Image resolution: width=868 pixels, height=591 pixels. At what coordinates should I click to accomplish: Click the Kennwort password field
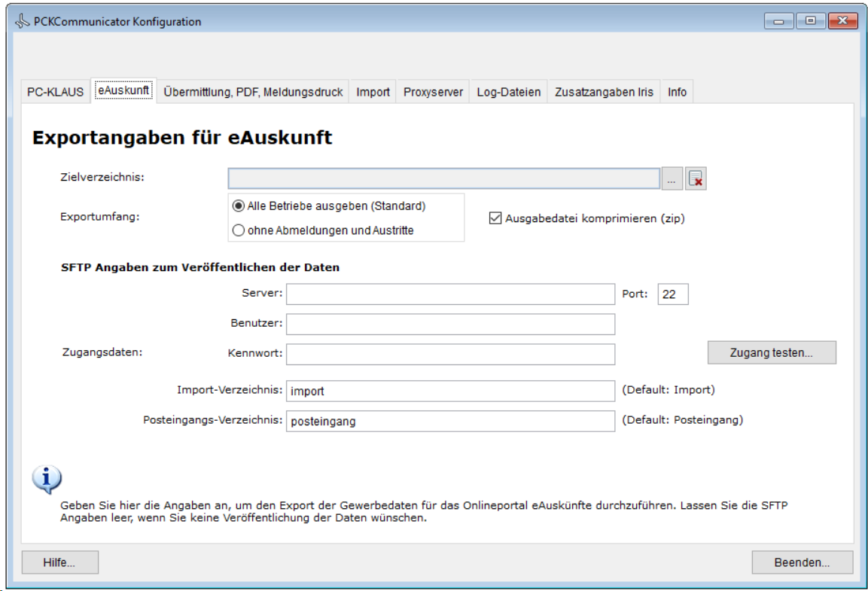click(450, 354)
